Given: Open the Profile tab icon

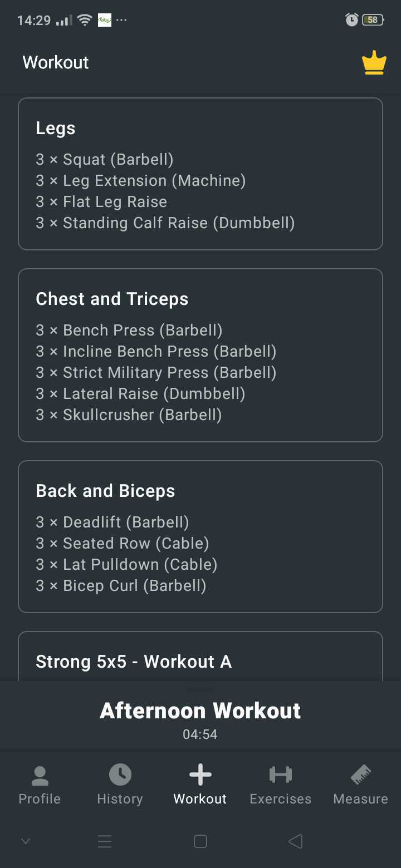Looking at the screenshot, I should (39, 774).
